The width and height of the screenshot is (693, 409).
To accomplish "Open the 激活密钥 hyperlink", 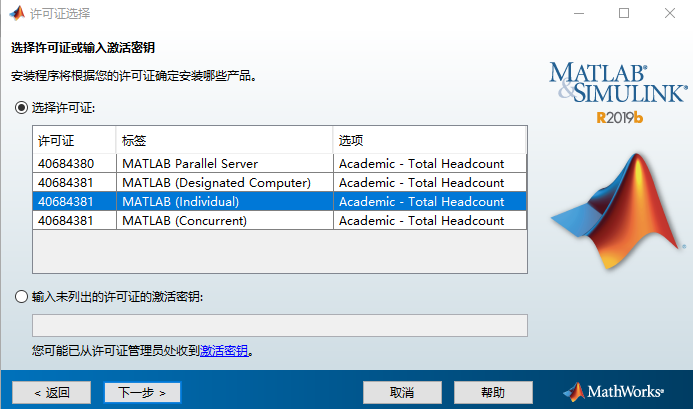I will [224, 351].
